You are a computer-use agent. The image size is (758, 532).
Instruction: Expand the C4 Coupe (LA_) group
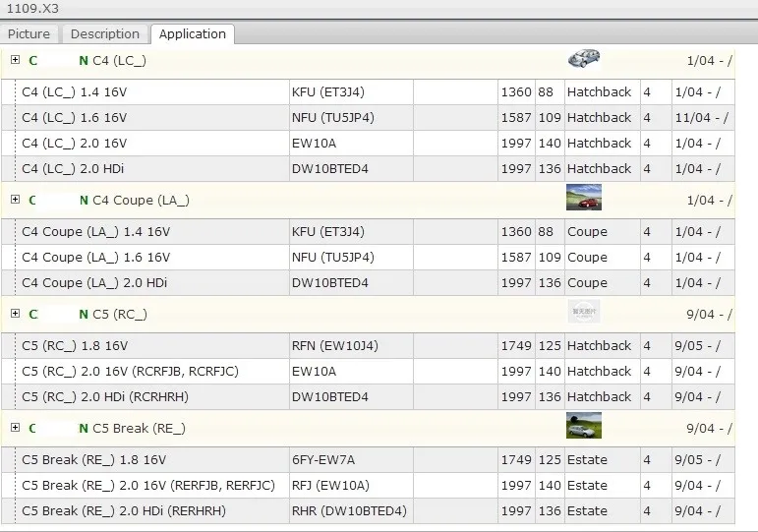[x=15, y=200]
